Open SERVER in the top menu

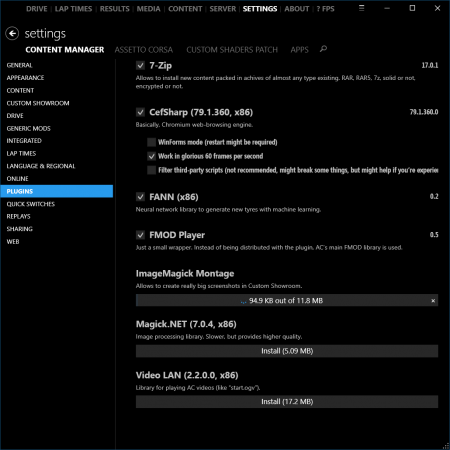[223, 9]
